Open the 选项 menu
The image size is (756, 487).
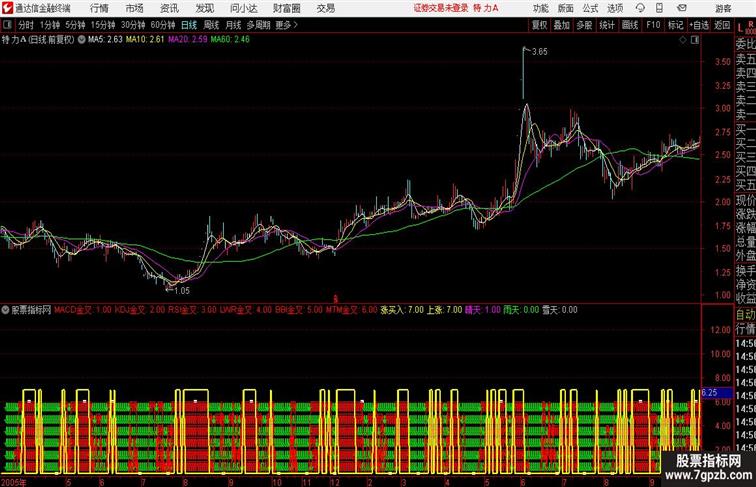pos(615,8)
